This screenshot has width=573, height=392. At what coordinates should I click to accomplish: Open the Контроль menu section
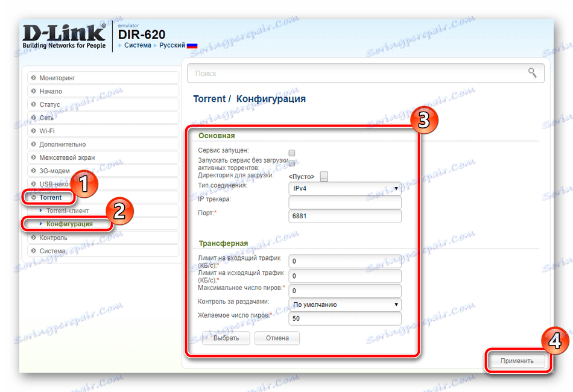103,238
